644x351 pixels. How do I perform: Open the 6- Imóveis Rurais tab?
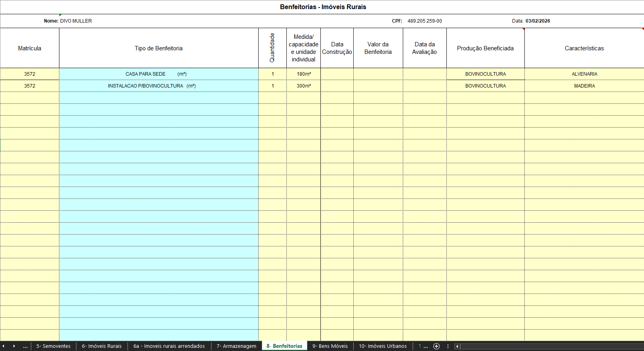pos(102,346)
